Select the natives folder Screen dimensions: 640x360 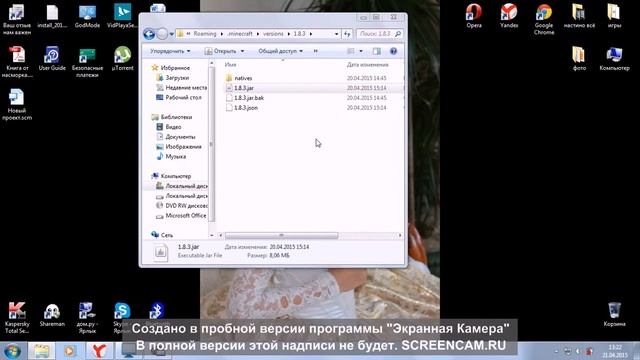(x=243, y=78)
